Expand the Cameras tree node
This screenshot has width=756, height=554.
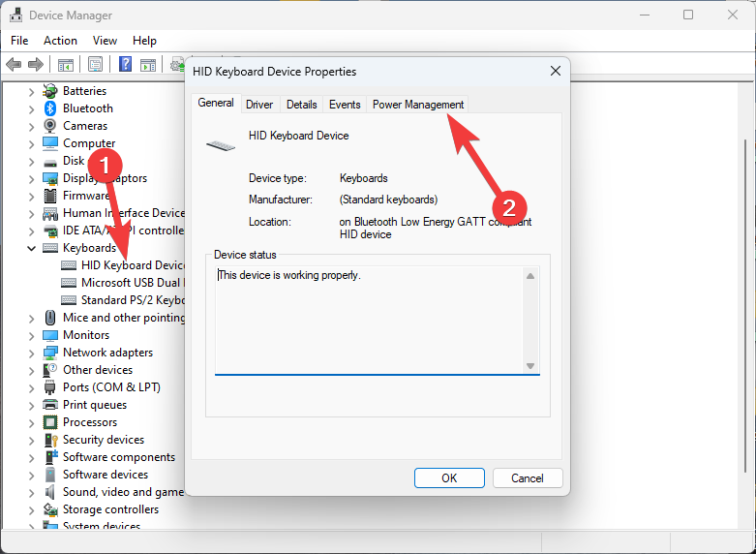(x=31, y=127)
